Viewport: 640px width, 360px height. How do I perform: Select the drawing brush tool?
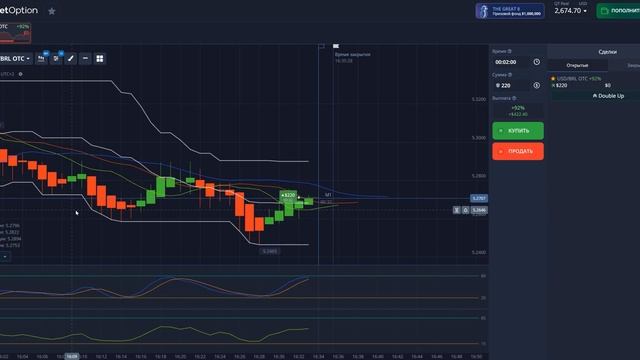[x=71, y=59]
